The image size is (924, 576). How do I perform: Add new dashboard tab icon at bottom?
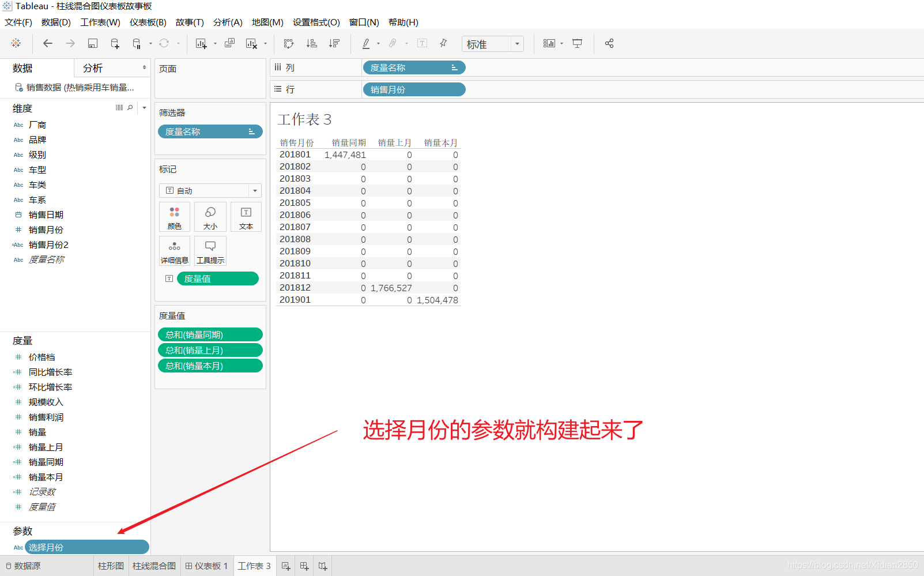(x=304, y=566)
